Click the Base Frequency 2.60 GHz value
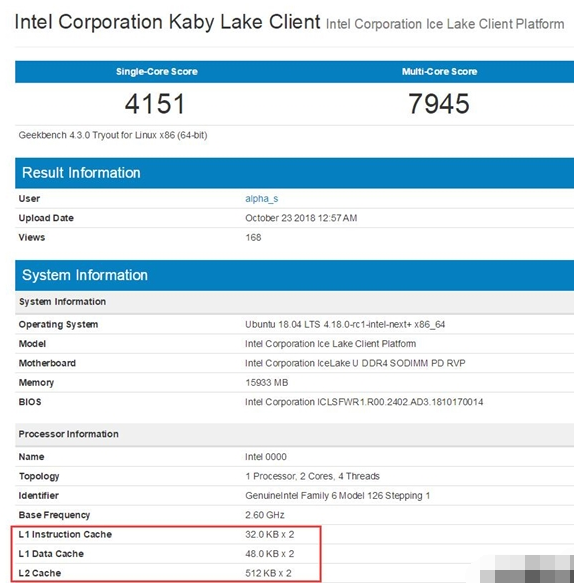Viewport: 574px width, 583px height. tap(265, 515)
